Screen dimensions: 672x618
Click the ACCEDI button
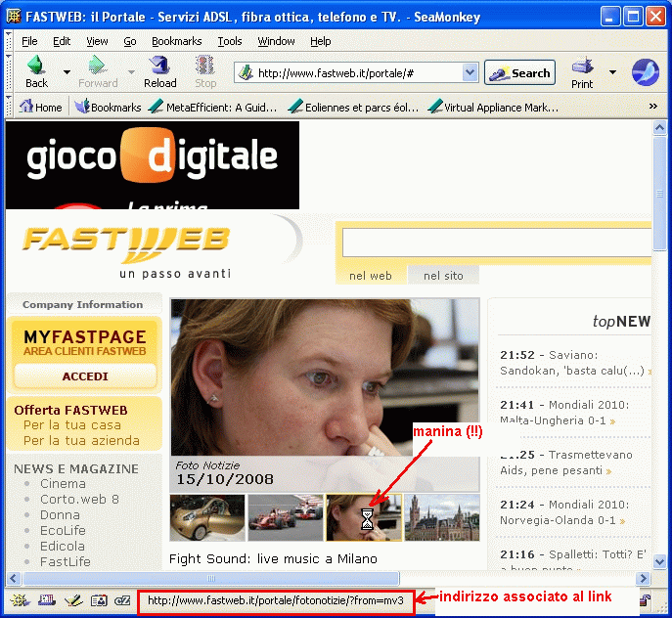[x=85, y=376]
